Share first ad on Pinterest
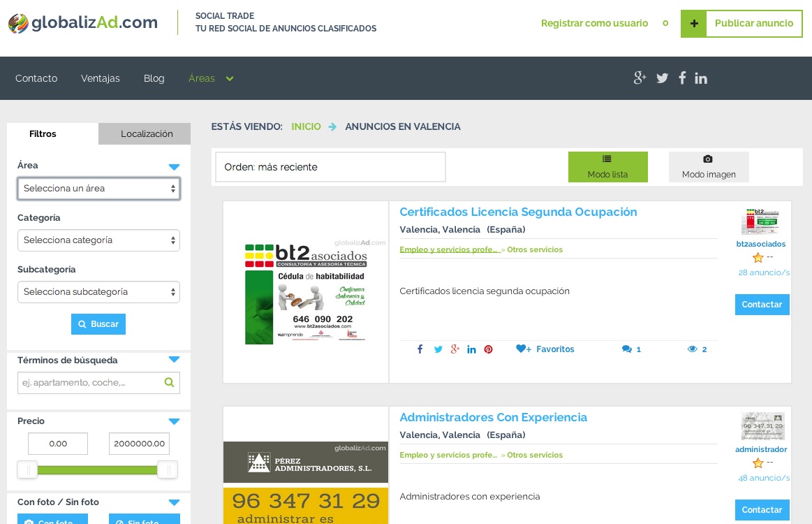 click(x=488, y=349)
